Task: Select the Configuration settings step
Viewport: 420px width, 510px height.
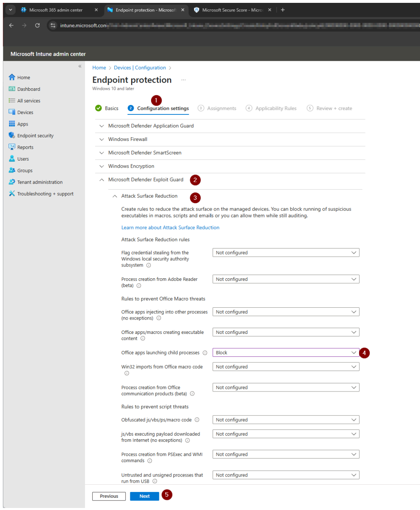Action: pyautogui.click(x=158, y=108)
